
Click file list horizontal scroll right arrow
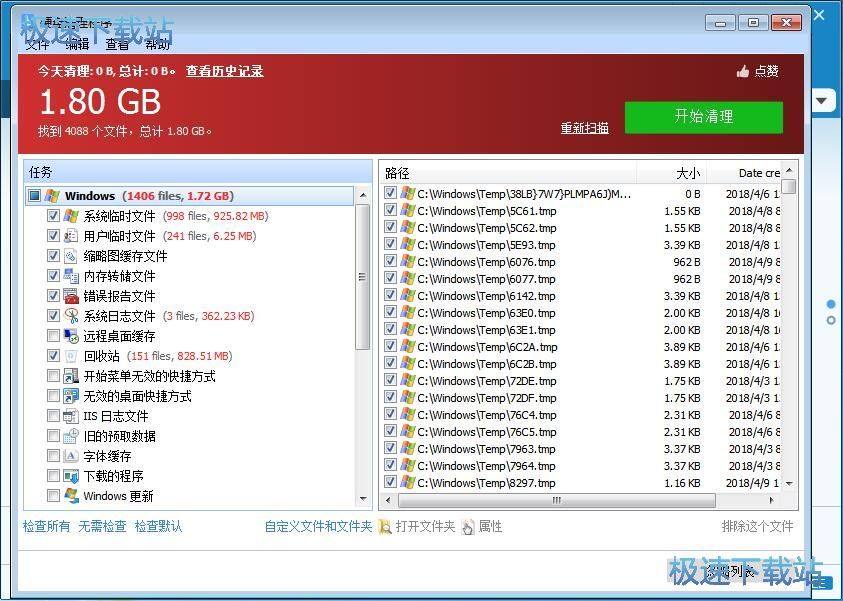coord(772,500)
